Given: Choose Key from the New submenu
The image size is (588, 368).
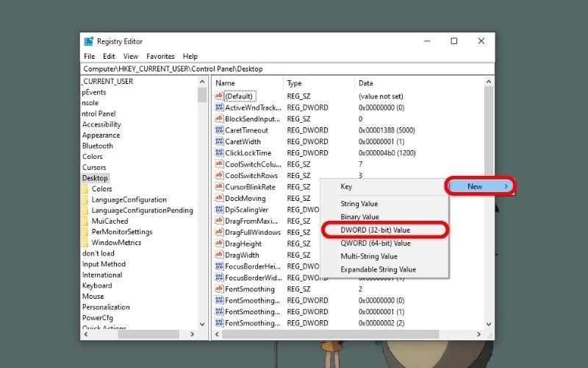Looking at the screenshot, I should [x=384, y=187].
